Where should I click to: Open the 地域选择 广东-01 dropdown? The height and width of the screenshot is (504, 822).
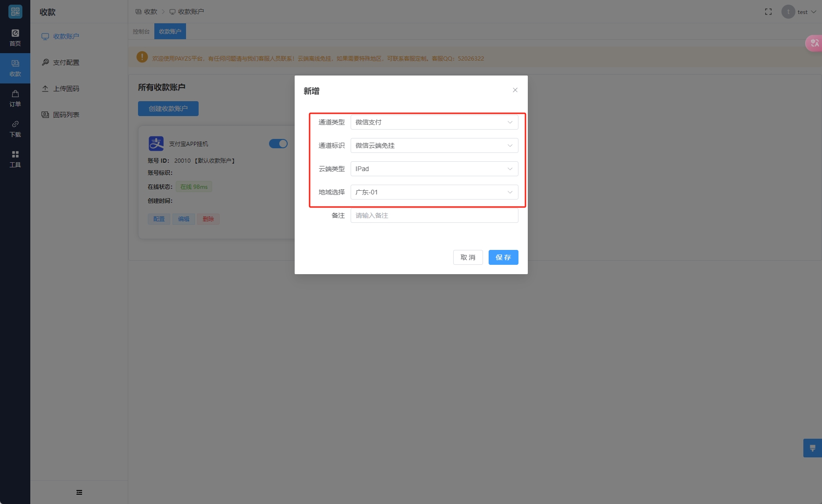[x=434, y=192]
